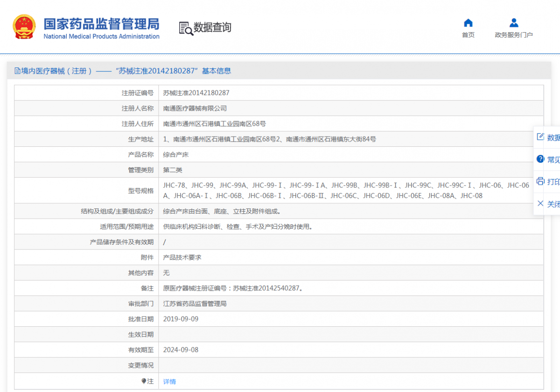Click the 数据查询 magnifier icon
560x392 pixels.
tap(185, 28)
